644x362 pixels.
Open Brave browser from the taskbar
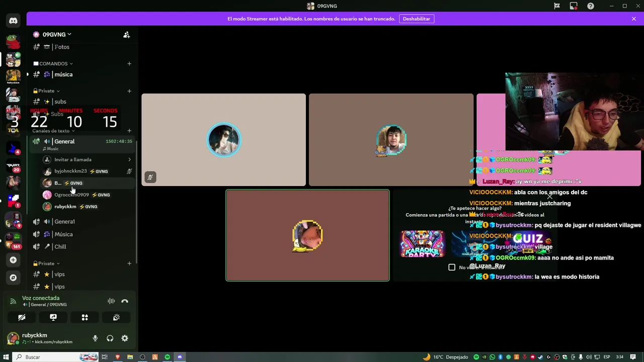tap(118, 357)
